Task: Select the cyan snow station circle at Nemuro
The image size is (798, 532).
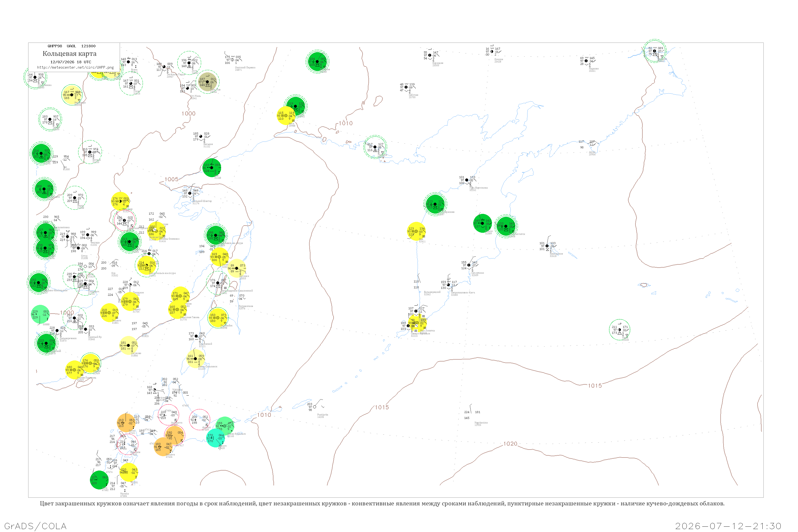Action: (216, 438)
